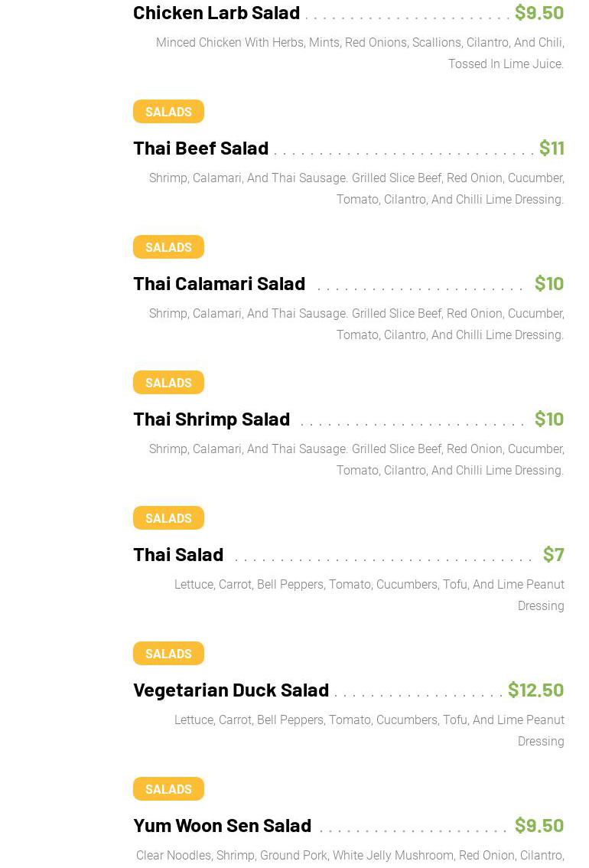
Task: Click the Thai Beef Salad title
Action: pyautogui.click(x=200, y=148)
